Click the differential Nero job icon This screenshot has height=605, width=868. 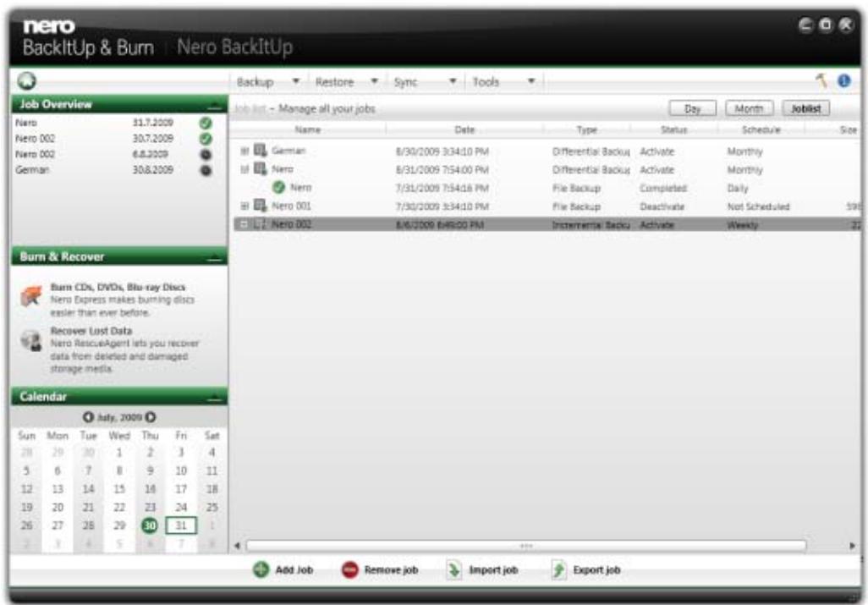[x=261, y=168]
